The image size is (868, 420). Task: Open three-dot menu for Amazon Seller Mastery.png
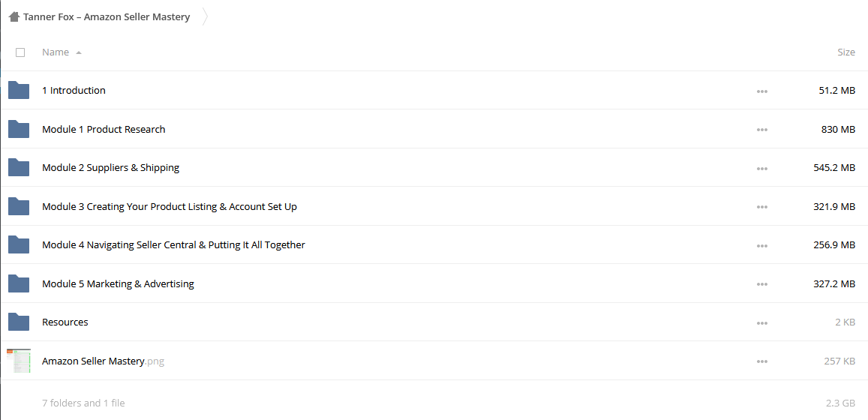[761, 361]
